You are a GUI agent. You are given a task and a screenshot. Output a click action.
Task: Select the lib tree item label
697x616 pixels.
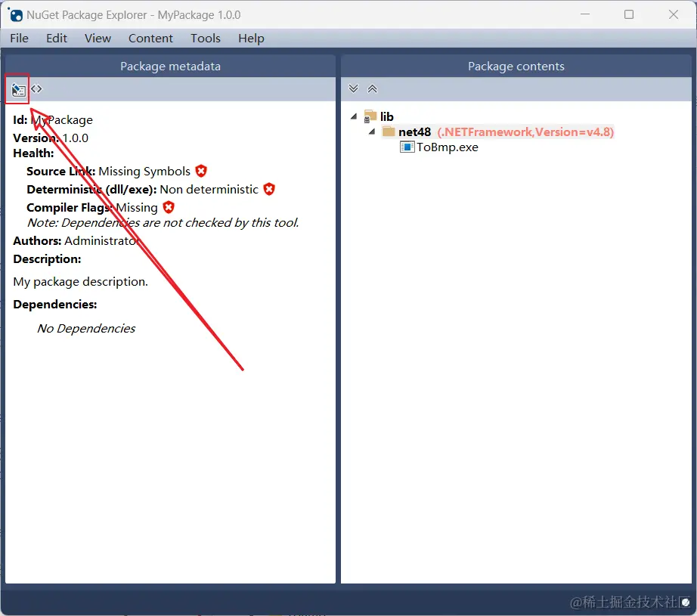point(387,116)
